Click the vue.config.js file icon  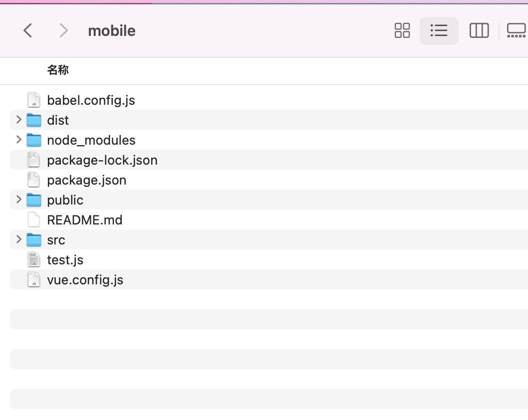pos(33,280)
